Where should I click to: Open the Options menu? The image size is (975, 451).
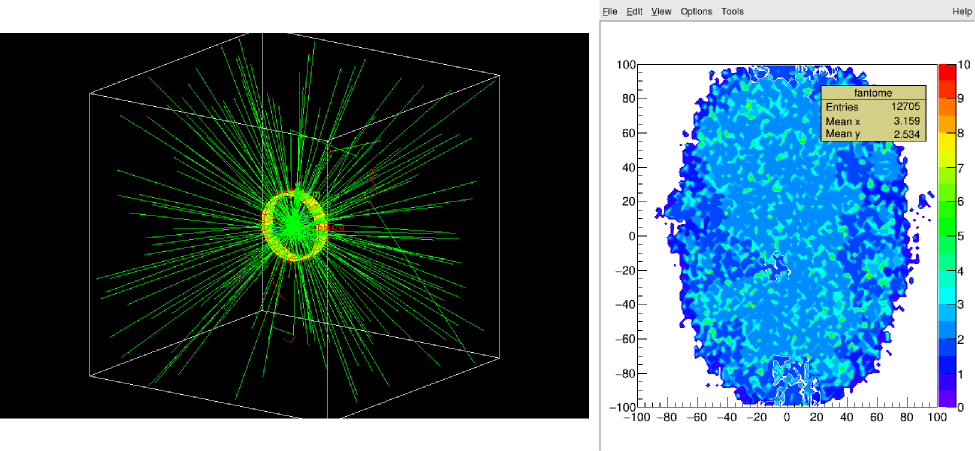click(x=696, y=11)
